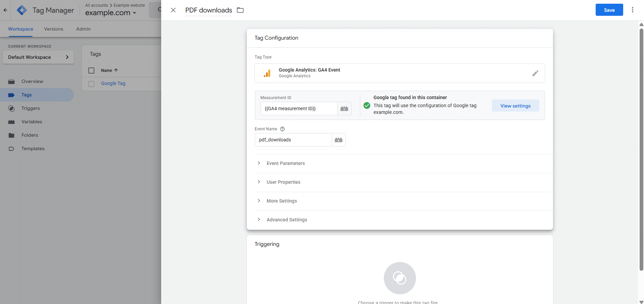The height and width of the screenshot is (304, 644).
Task: Open the Event Name help tooltip icon
Action: [282, 129]
